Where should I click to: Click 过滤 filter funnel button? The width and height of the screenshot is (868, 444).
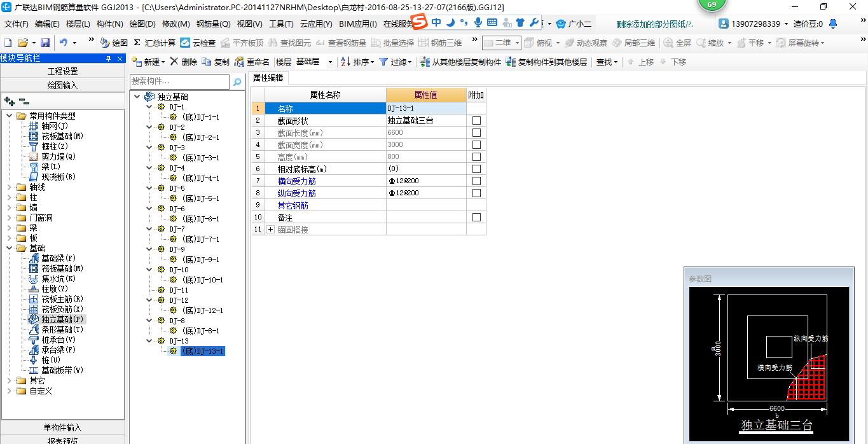tap(395, 62)
